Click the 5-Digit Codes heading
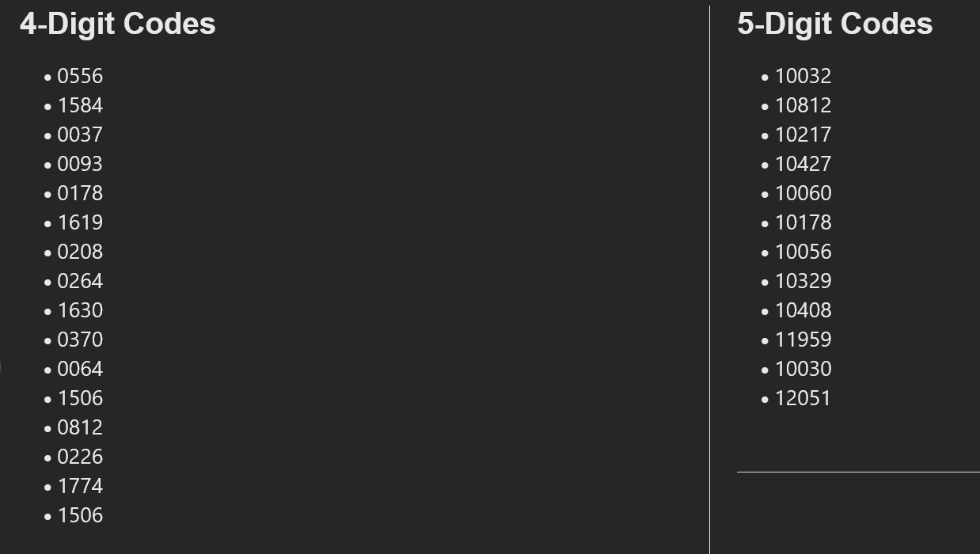 (835, 24)
